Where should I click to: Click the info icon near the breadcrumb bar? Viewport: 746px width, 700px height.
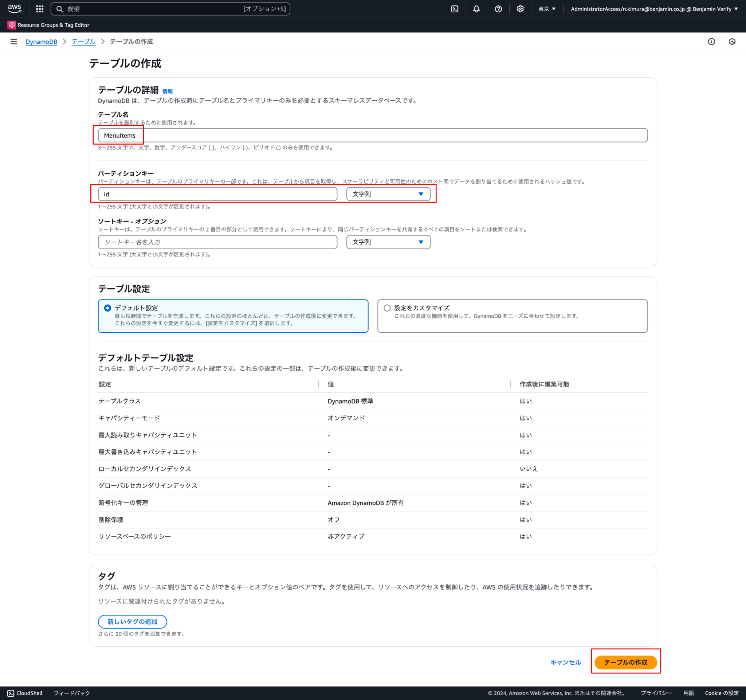(711, 42)
